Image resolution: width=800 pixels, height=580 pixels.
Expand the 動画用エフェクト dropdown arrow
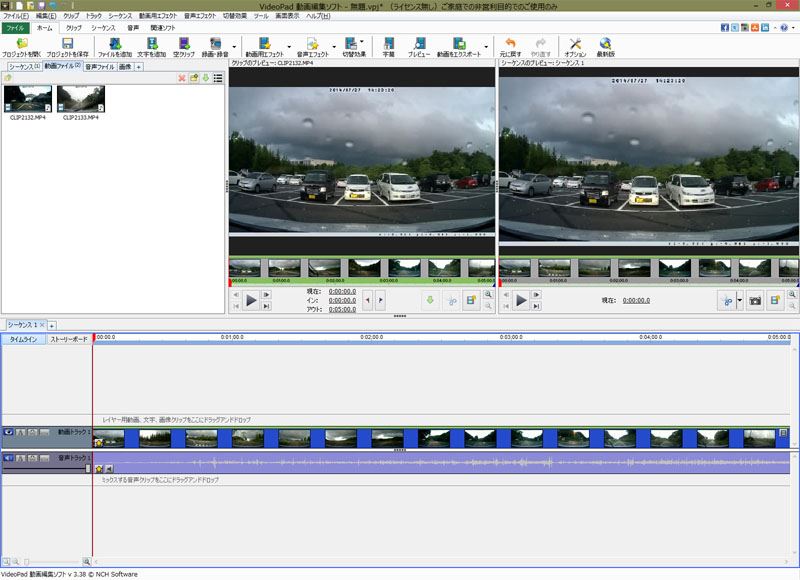coord(289,47)
